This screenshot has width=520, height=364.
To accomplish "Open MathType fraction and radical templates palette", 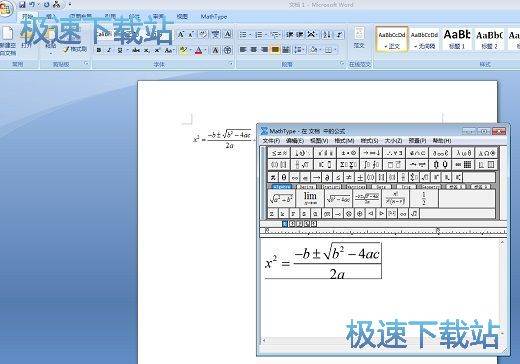I will [302, 164].
